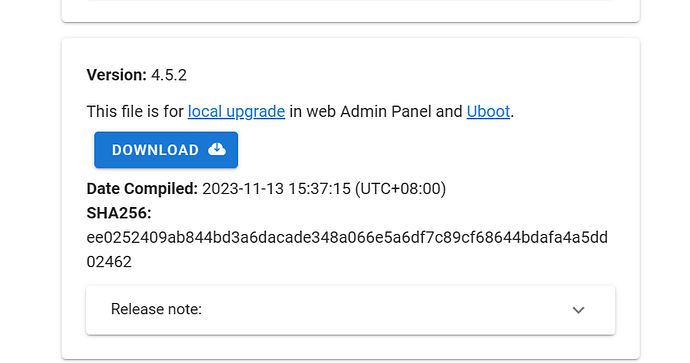Expand Release note with chevron arrow

pyautogui.click(x=578, y=310)
